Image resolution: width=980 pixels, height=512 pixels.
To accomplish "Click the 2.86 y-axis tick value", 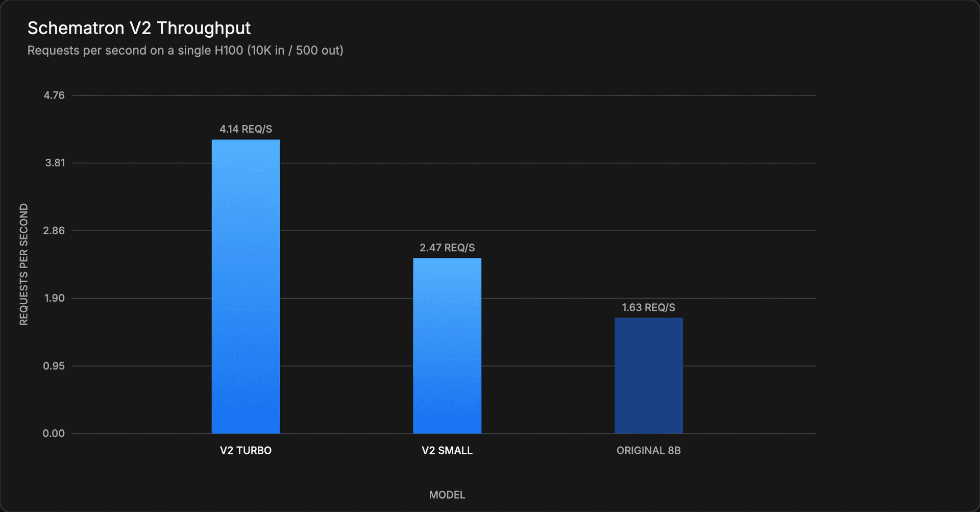I will pos(54,231).
